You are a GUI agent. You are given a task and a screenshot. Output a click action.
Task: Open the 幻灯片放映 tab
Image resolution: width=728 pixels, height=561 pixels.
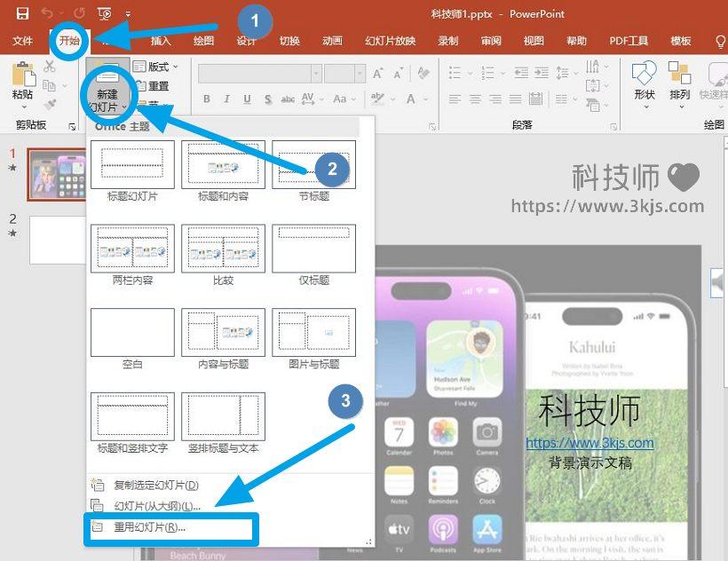[x=390, y=41]
